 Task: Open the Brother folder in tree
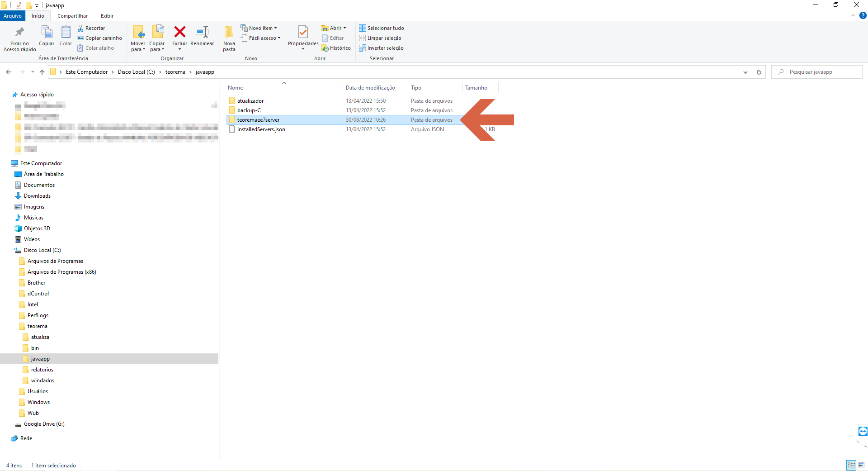36,283
